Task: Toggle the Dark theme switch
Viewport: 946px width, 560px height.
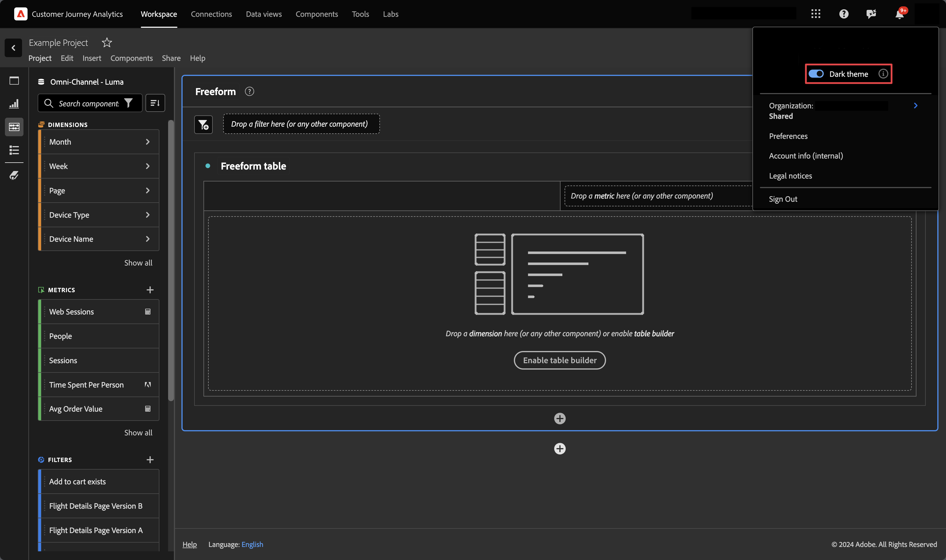Action: coord(816,74)
